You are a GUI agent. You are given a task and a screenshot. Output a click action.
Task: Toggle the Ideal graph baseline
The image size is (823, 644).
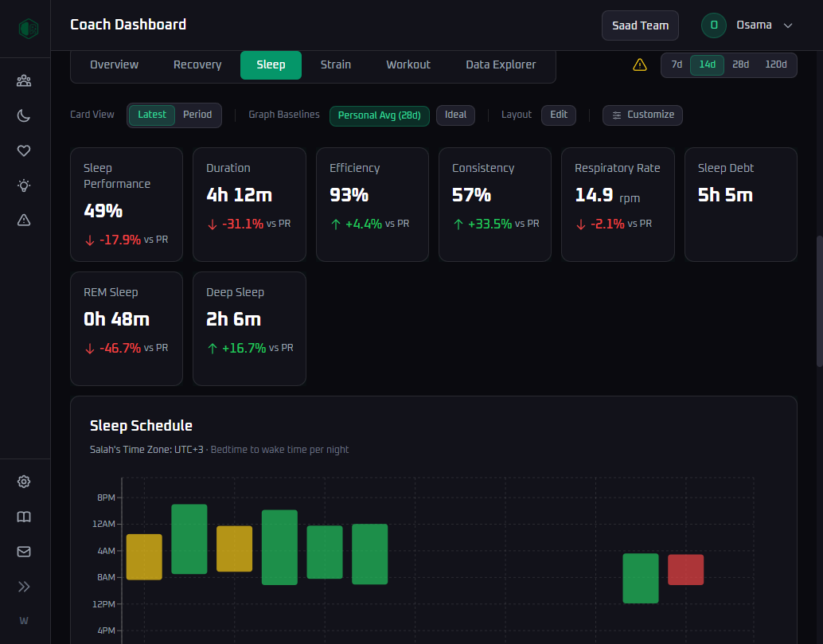pos(455,115)
